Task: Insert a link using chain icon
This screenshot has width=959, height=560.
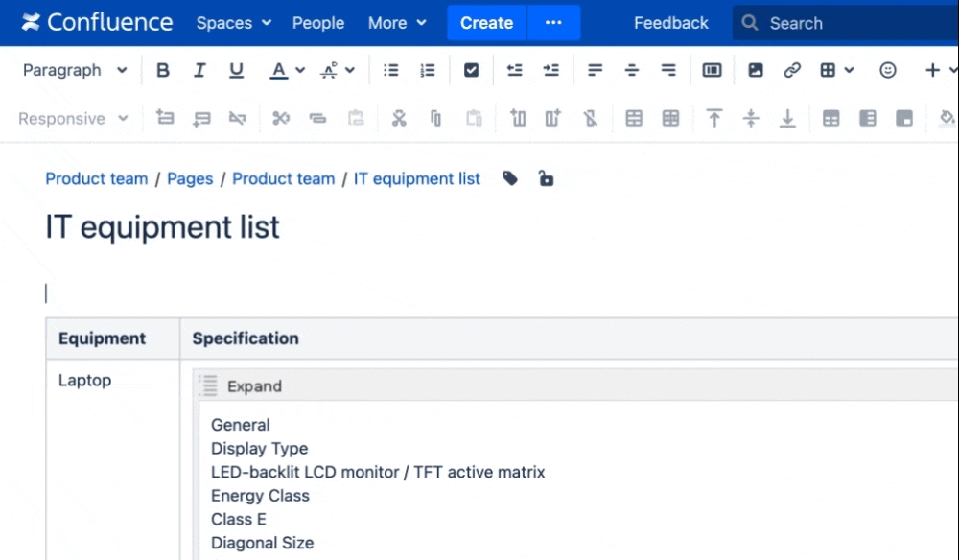Action: pos(792,70)
